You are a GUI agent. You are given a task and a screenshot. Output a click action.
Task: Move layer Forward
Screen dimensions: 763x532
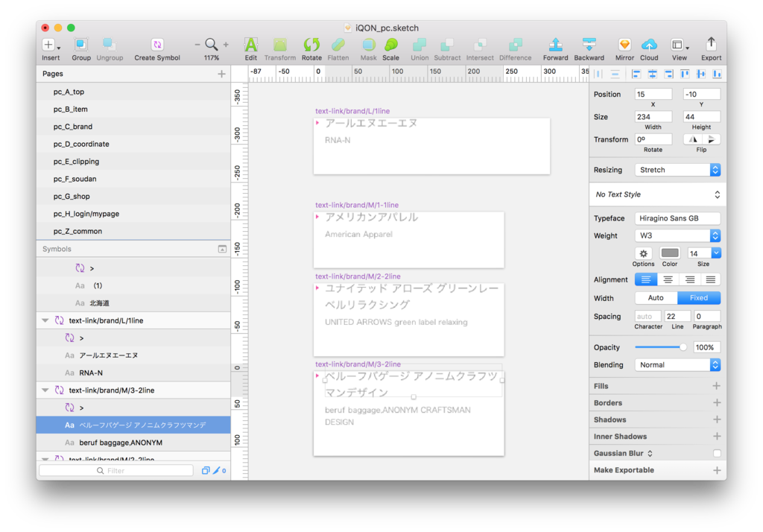coord(556,45)
